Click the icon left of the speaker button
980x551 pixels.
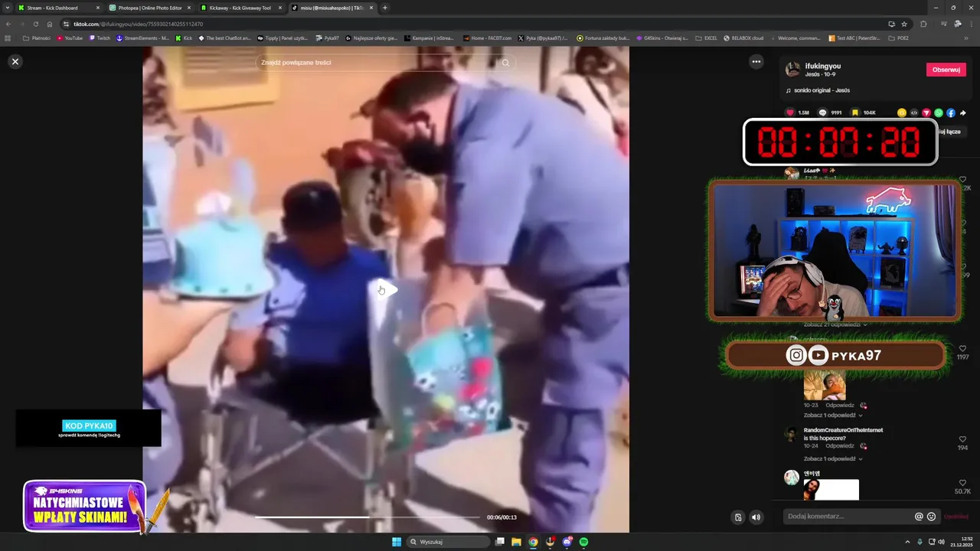point(737,517)
